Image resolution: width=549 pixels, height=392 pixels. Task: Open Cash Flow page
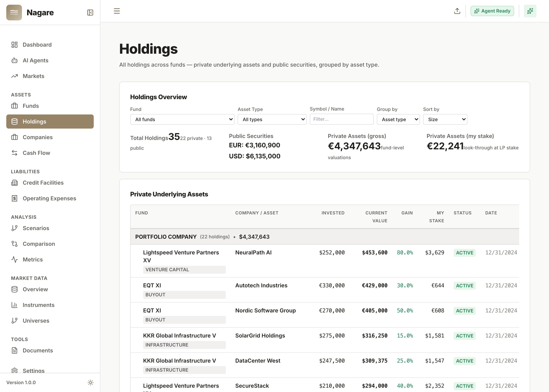click(50, 153)
